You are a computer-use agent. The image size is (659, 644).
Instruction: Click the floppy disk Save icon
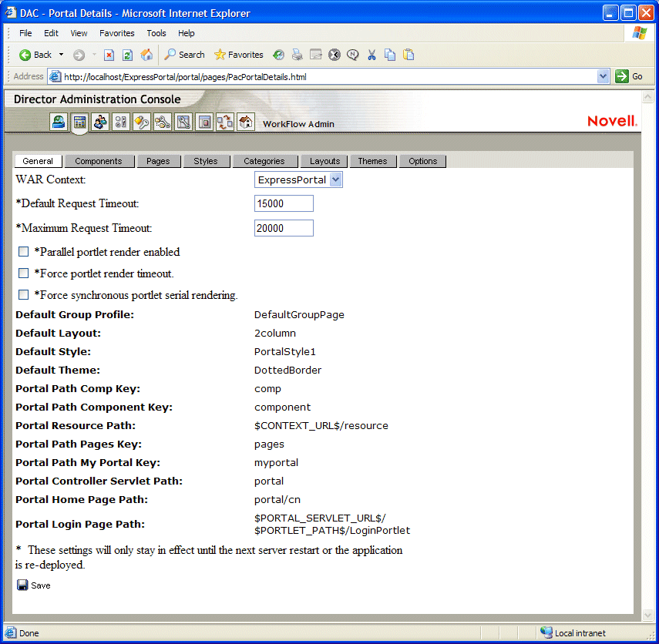(x=22, y=585)
